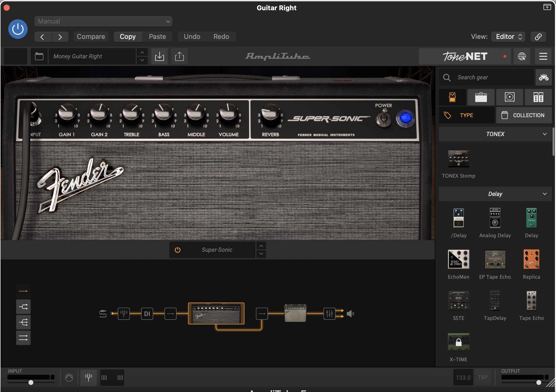556x392 pixels.
Task: Step to previous preset with up chevron
Action: (142, 52)
